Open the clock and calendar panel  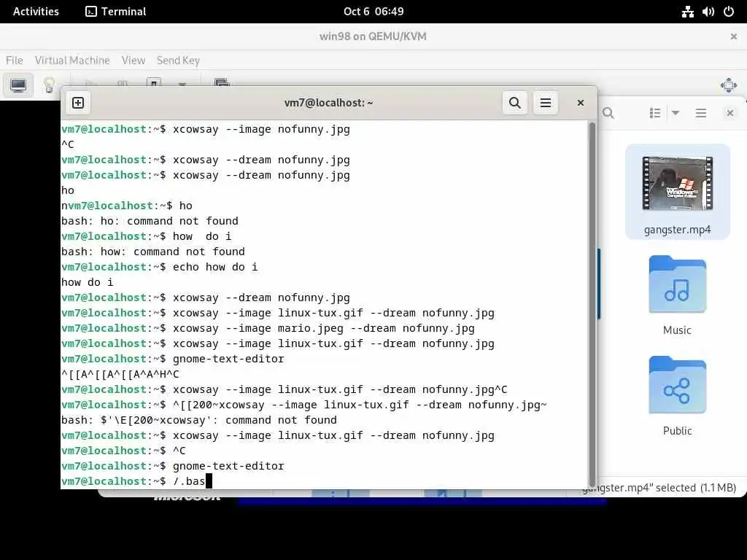pyautogui.click(x=373, y=12)
